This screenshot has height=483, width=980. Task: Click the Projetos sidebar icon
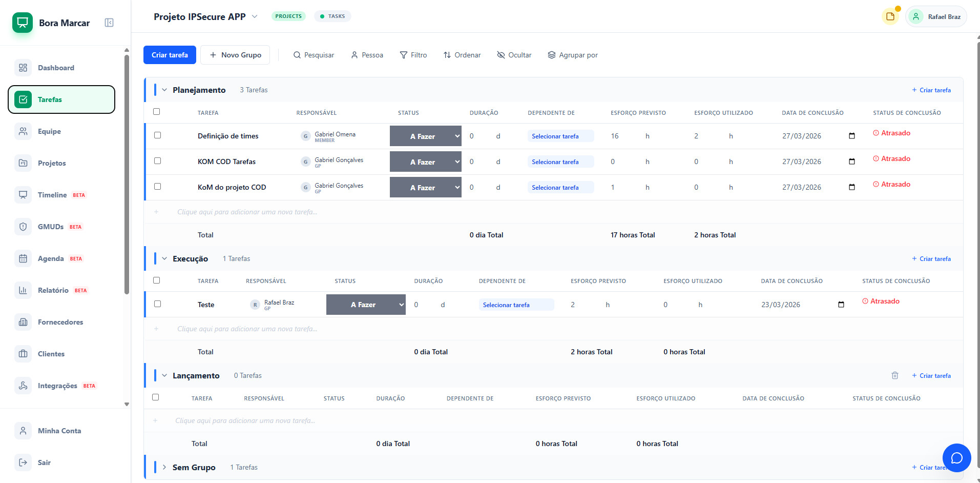(x=23, y=163)
